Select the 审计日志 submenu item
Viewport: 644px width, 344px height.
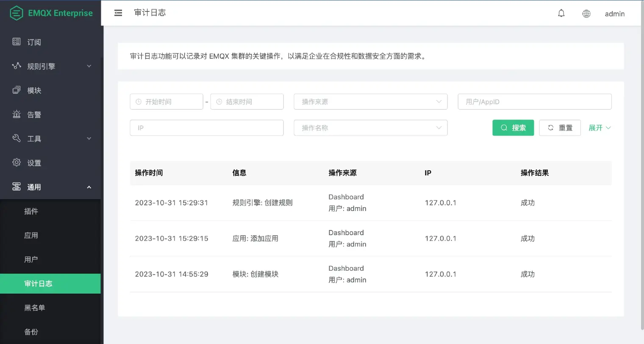(50, 283)
